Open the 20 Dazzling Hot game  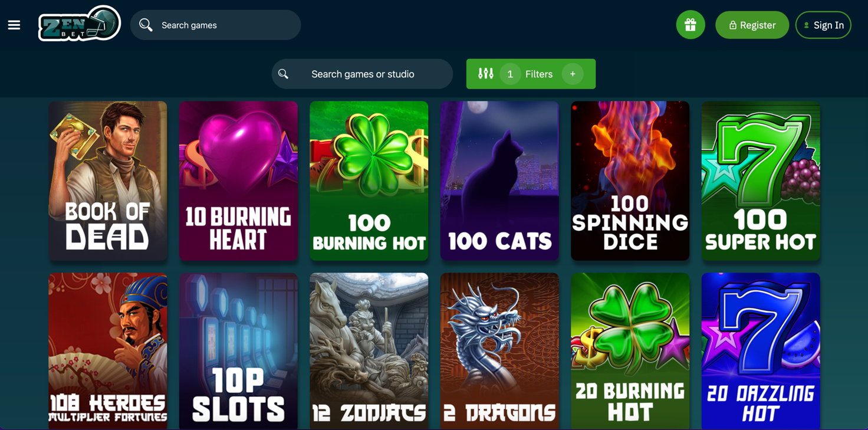point(761,351)
